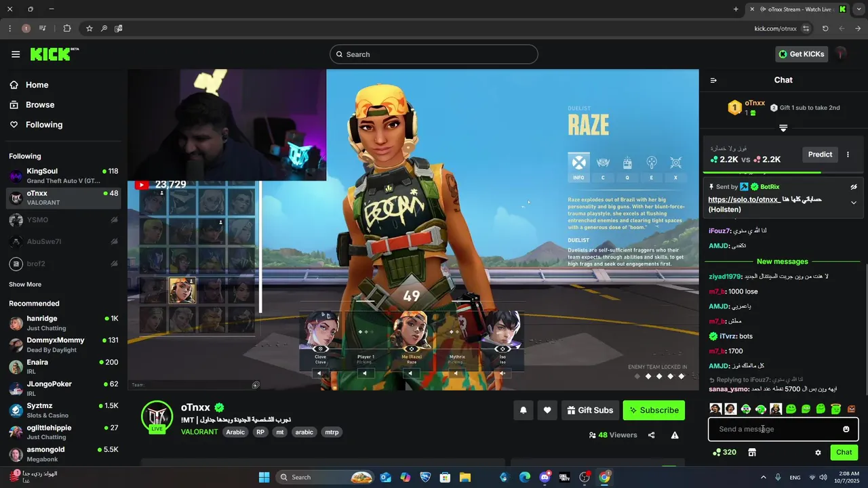Open Windows Start menu

(264, 477)
